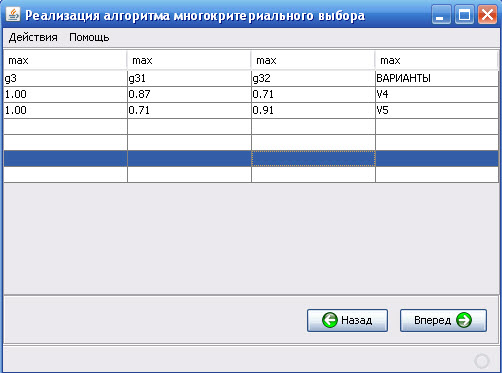
Task: Select the 0.87 cell in the V4 row
Action: 190,95
